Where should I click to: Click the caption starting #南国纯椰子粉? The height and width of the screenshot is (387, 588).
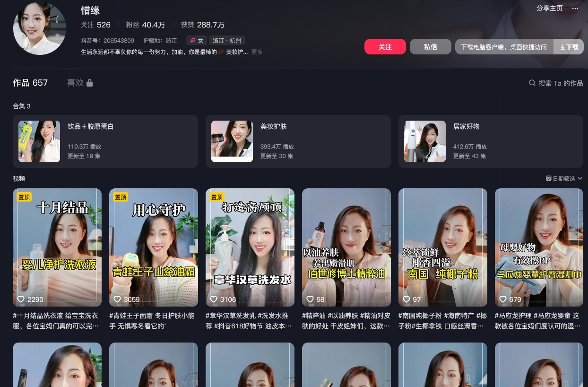click(443, 320)
